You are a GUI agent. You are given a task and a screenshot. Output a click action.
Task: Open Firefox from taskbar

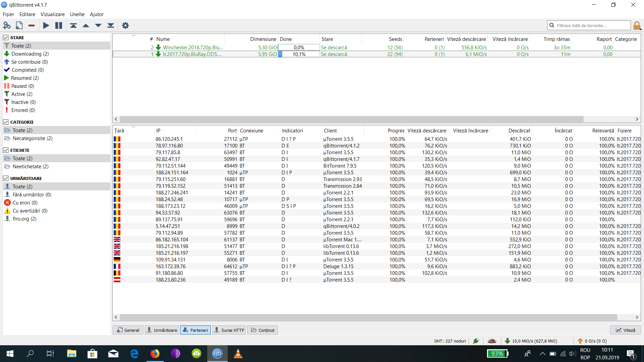coord(155,354)
